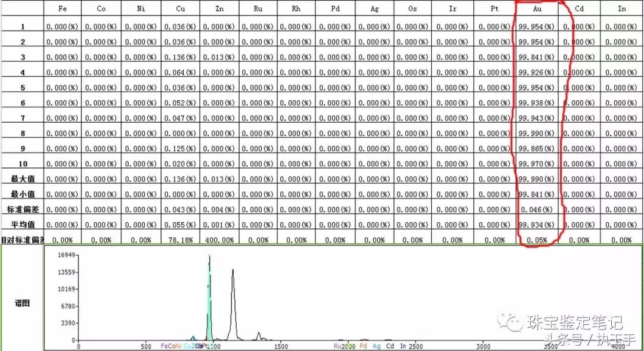Click Zn standard deviation cell 0.004(%)
644x351 pixels.
[219, 209]
